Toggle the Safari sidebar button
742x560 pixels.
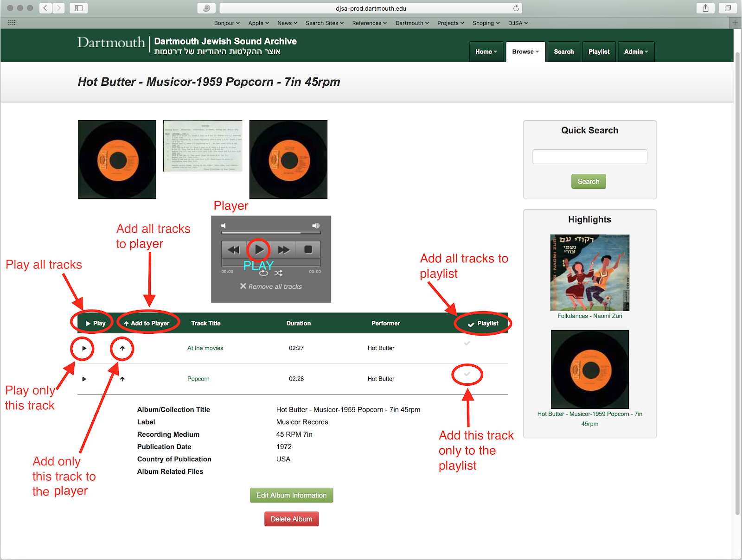click(x=79, y=8)
